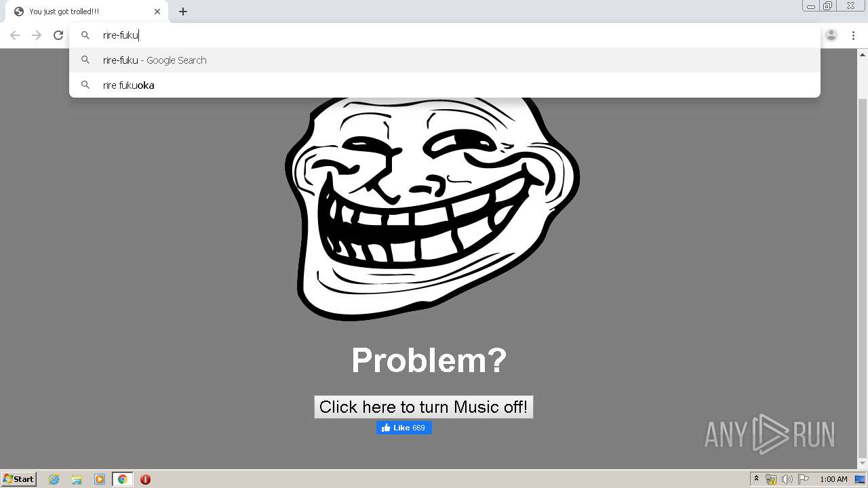868x488 pixels.
Task: Click the scrollbar down arrow
Action: (863, 464)
